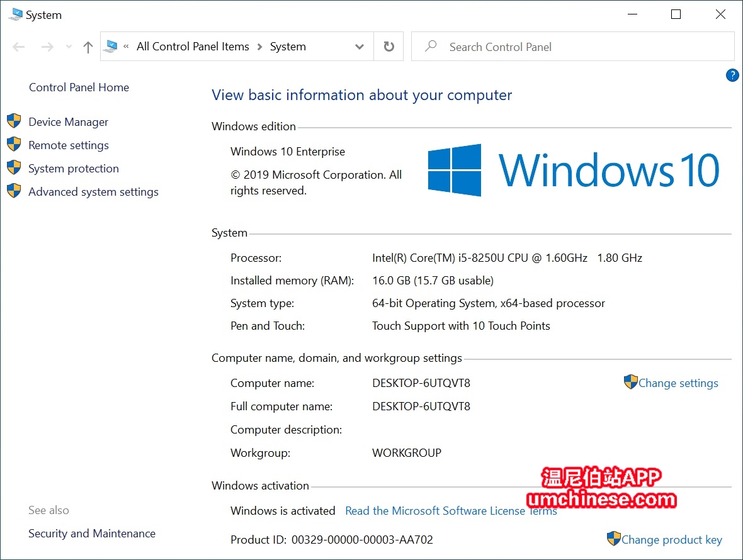Click the Search Control Panel field
Screen dimensions: 743x560
pos(573,47)
